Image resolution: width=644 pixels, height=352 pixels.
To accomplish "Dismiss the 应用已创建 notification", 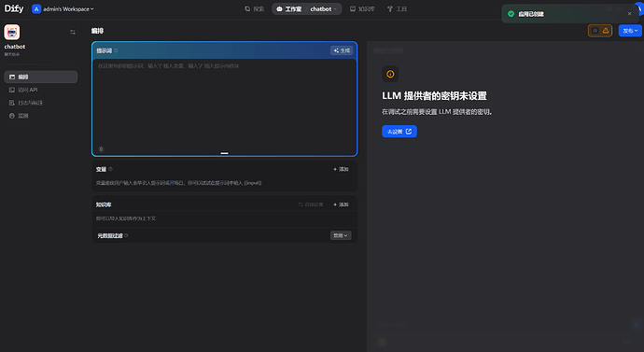I will tap(630, 14).
